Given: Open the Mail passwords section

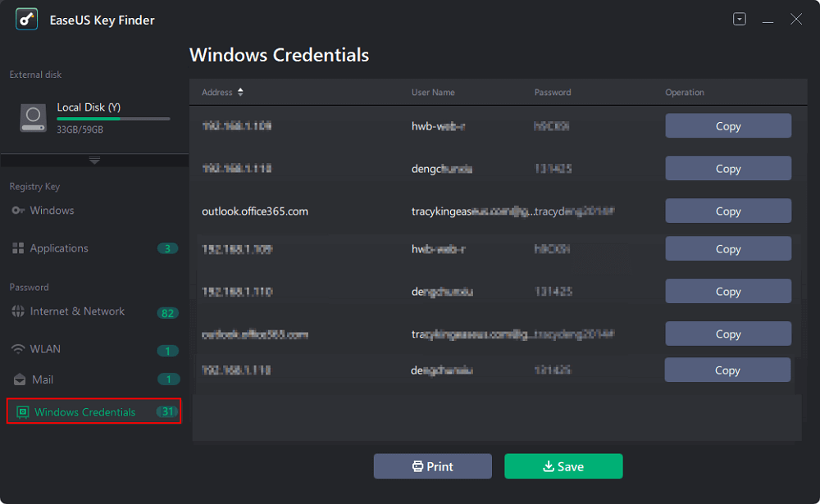Looking at the screenshot, I should (x=43, y=379).
